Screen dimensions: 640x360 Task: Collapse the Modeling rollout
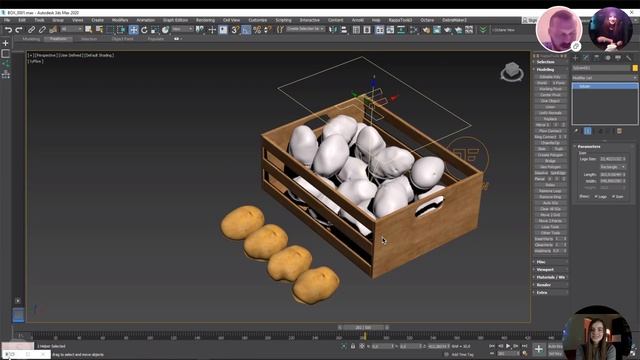[550, 69]
